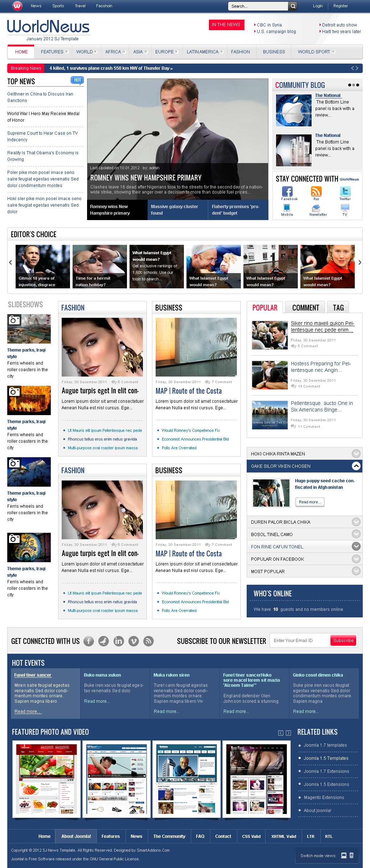Click the 'Enter Your Email ID' field

tap(300, 640)
